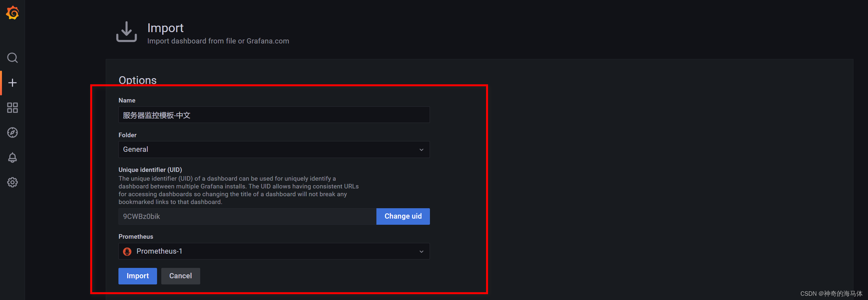The width and height of the screenshot is (868, 300).
Task: Edit the dashboard Name field
Action: point(274,115)
